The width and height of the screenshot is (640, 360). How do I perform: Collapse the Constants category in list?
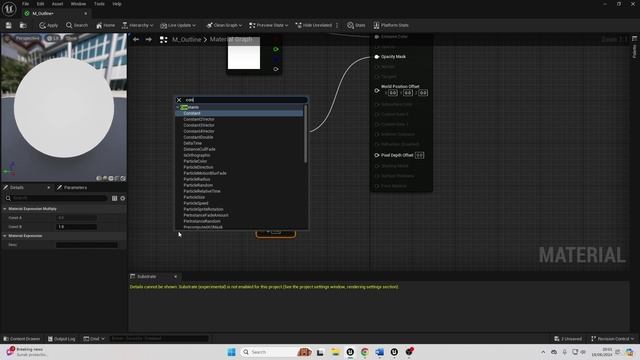[178, 107]
